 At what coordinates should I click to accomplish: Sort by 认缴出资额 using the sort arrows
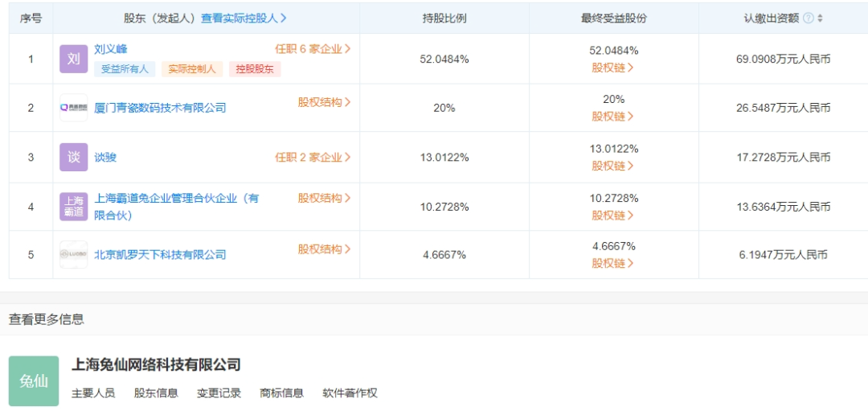pyautogui.click(x=821, y=18)
